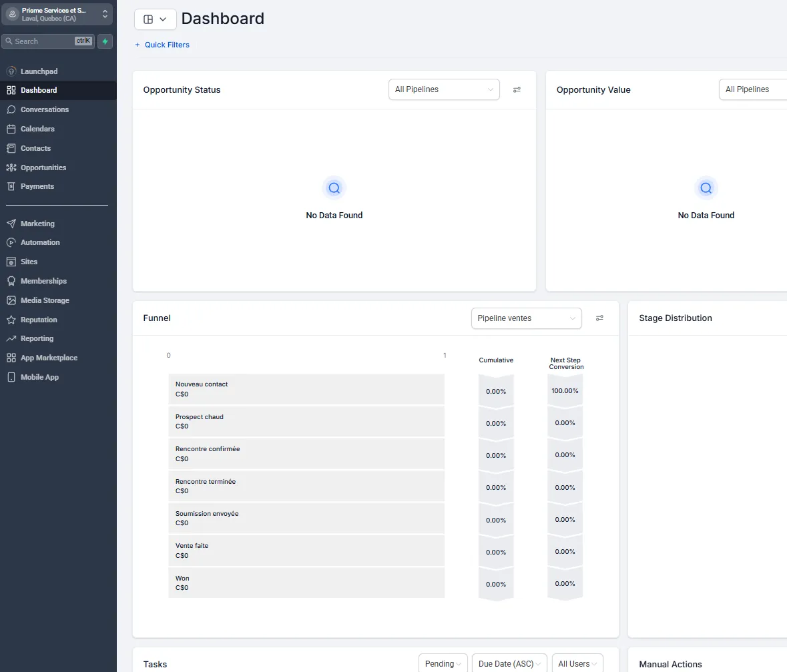
Task: Select the Calendars icon
Action: click(x=13, y=129)
